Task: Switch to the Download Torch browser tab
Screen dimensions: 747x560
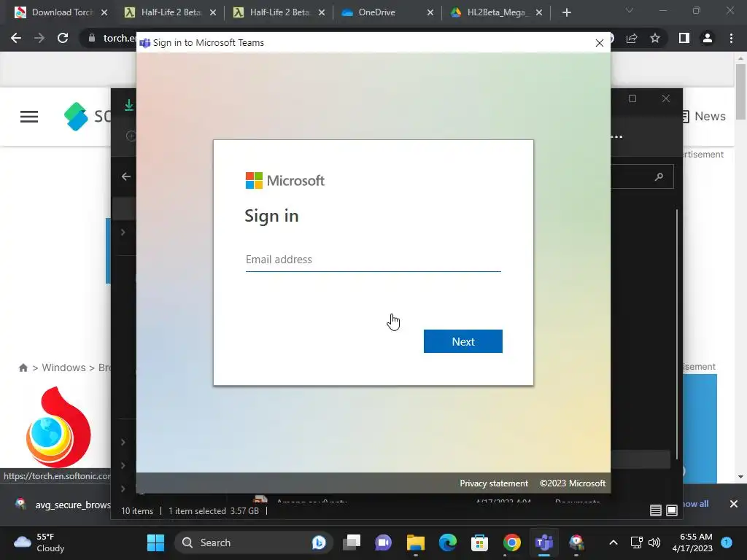Action: point(61,12)
